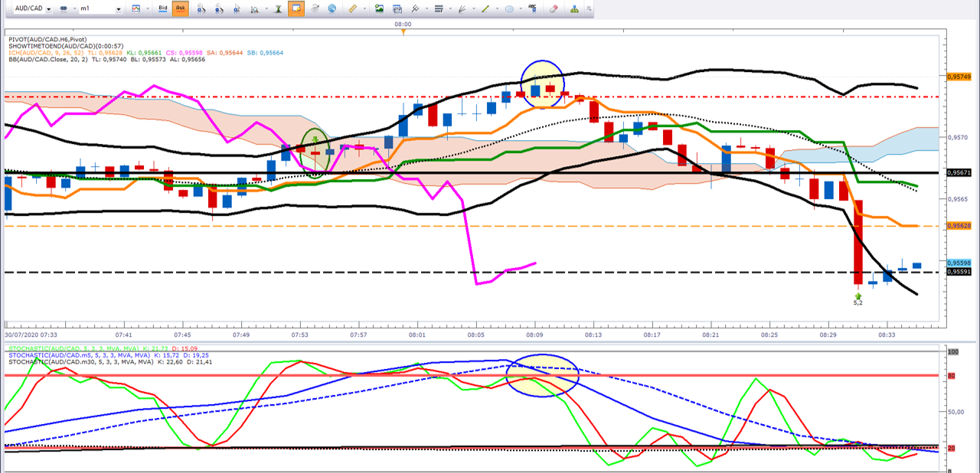The height and width of the screenshot is (473, 980).
Task: Select the ruler measure tool
Action: (353, 8)
